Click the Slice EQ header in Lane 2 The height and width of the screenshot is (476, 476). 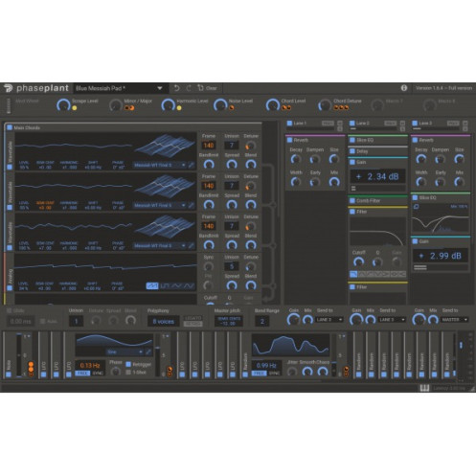click(x=377, y=140)
